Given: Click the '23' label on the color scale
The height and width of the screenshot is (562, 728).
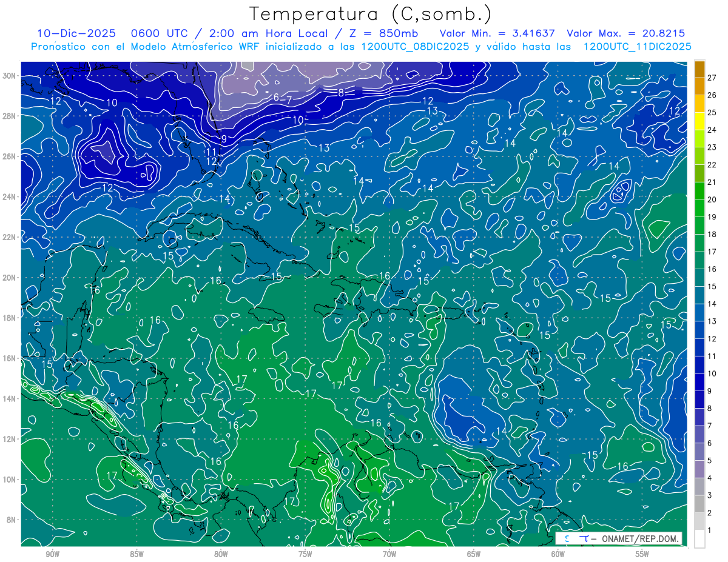Looking at the screenshot, I should tap(712, 147).
